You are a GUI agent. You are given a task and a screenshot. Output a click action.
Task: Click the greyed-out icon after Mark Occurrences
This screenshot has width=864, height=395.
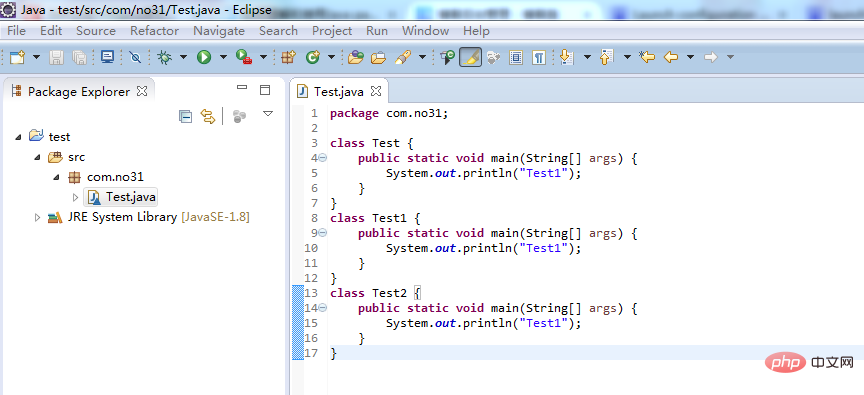click(x=493, y=57)
